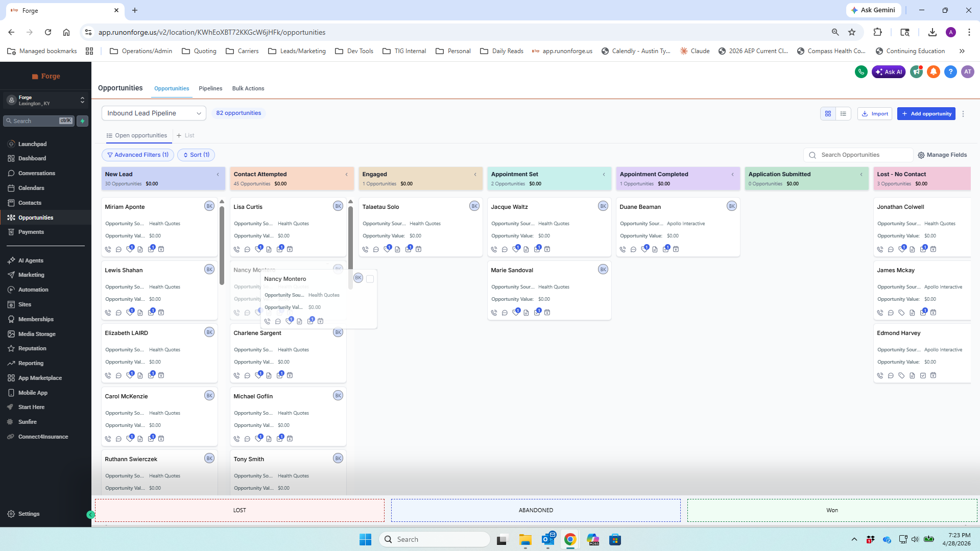Collapse the Appointment Completed column

point(733,175)
